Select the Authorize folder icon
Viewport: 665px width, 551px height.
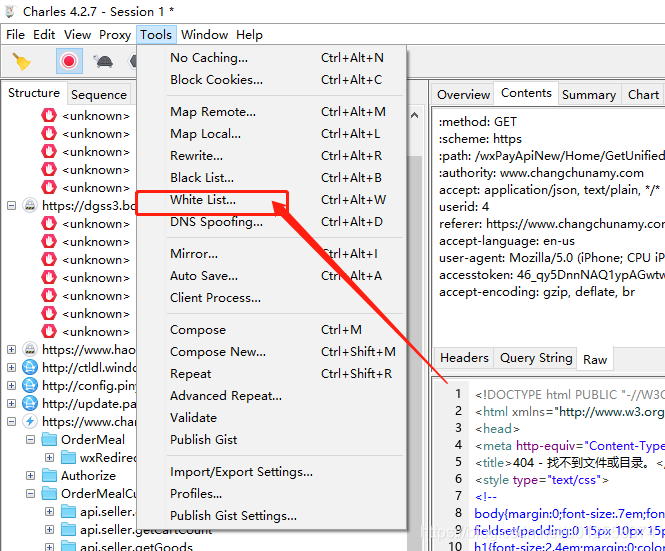click(49, 475)
